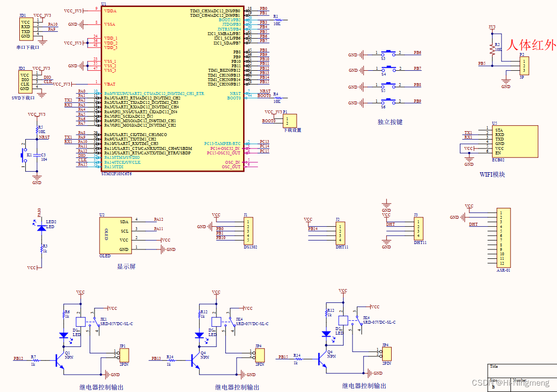Click the "I2C1_SDA/PB7" pin label
This screenshot has height=392, width=557.
227,43
